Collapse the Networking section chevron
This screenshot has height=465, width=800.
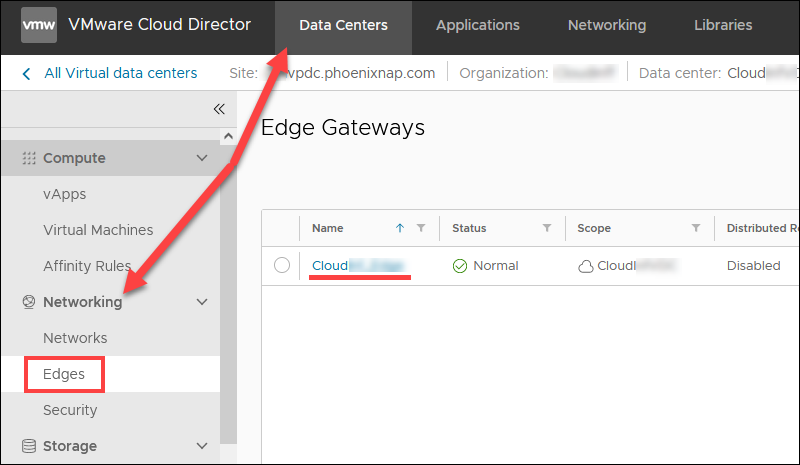tap(202, 302)
